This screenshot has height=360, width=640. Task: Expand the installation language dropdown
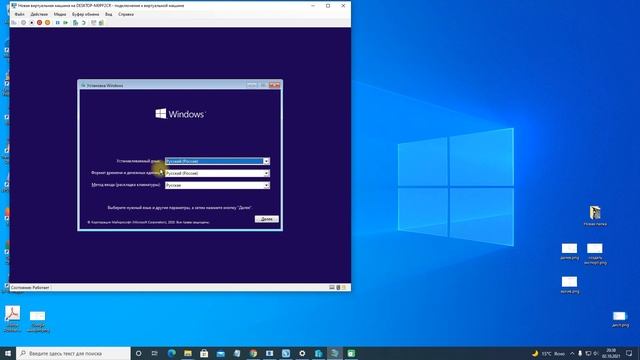pos(266,161)
